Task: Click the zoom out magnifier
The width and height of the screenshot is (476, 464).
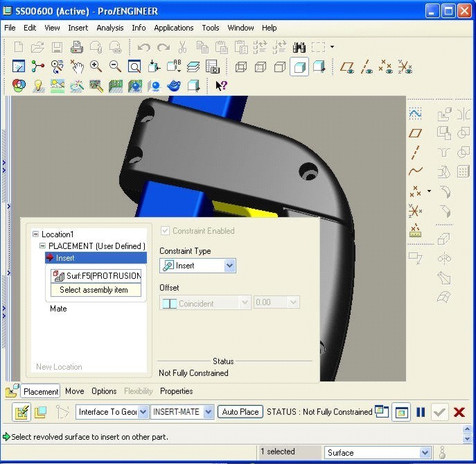Action: [115, 67]
